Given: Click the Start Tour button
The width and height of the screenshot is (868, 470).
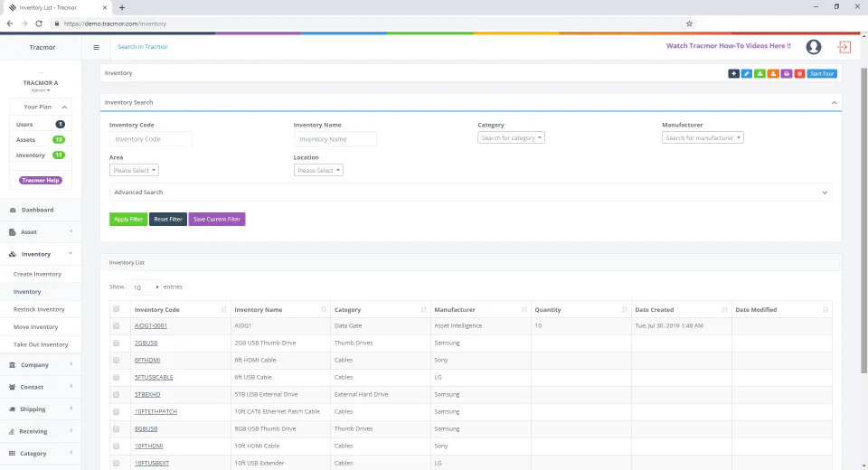Looking at the screenshot, I should pos(822,73).
